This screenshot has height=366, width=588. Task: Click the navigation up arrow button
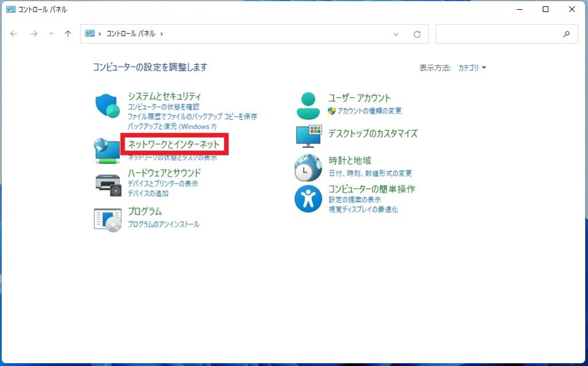(x=67, y=34)
